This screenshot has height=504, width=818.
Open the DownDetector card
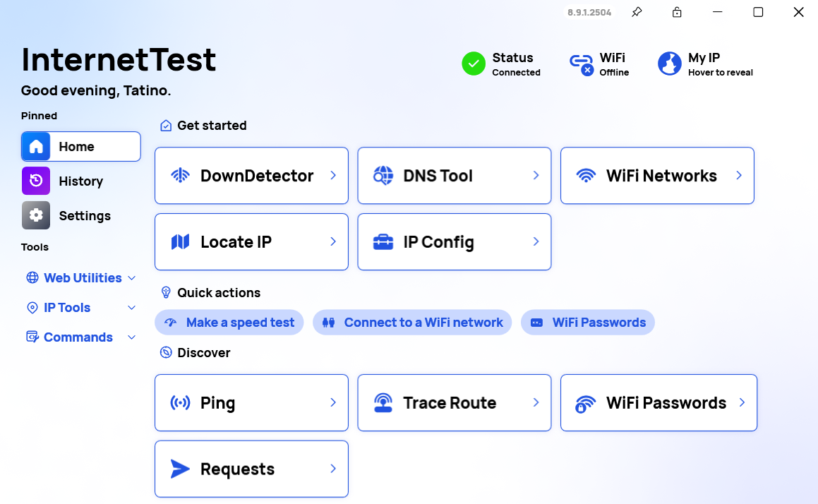click(251, 176)
